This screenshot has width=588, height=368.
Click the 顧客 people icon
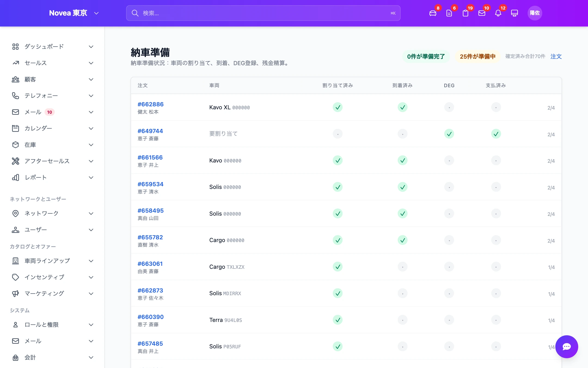[x=16, y=79]
